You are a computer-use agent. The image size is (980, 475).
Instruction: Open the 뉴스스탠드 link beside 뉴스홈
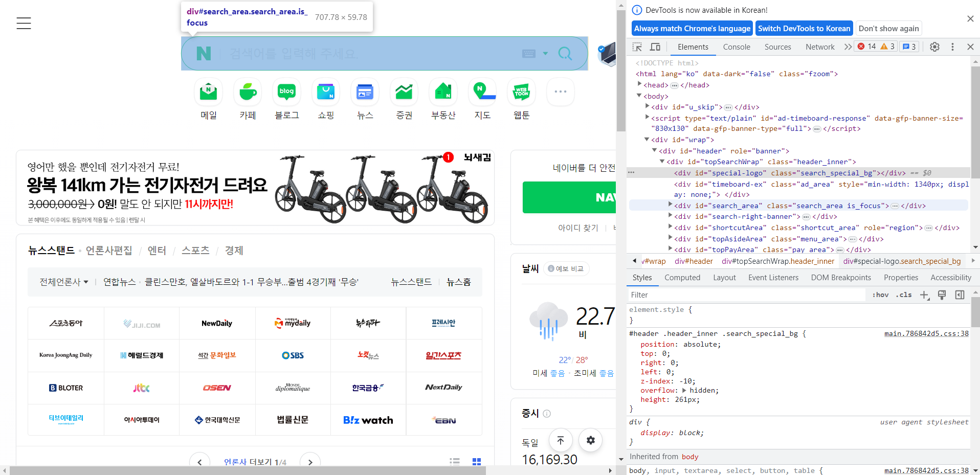(411, 282)
